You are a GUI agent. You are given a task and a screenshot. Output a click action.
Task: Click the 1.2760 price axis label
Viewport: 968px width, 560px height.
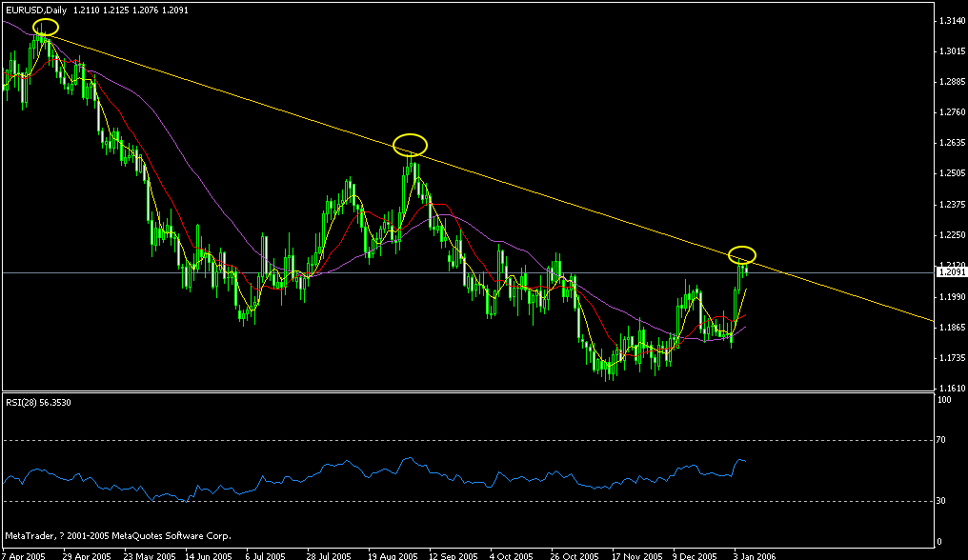(x=952, y=112)
